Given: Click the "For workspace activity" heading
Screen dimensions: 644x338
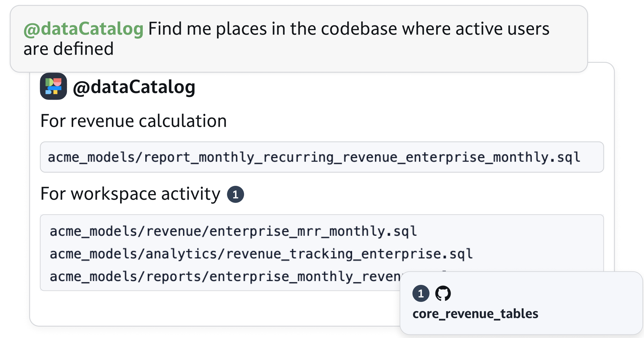Looking at the screenshot, I should (x=130, y=194).
